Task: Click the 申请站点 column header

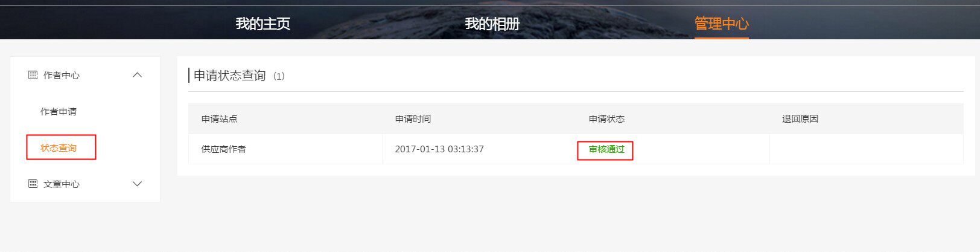Action: pyautogui.click(x=220, y=119)
